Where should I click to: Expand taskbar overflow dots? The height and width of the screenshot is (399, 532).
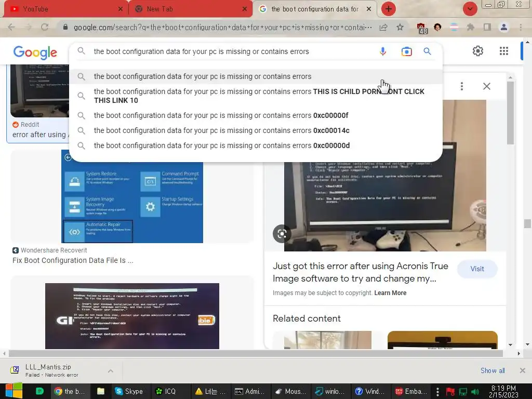(437, 392)
